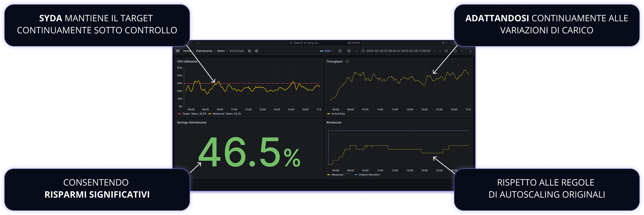The width and height of the screenshot is (644, 215).
Task: Click the yellow Arrival Rate color swatch
Action: 329,114
